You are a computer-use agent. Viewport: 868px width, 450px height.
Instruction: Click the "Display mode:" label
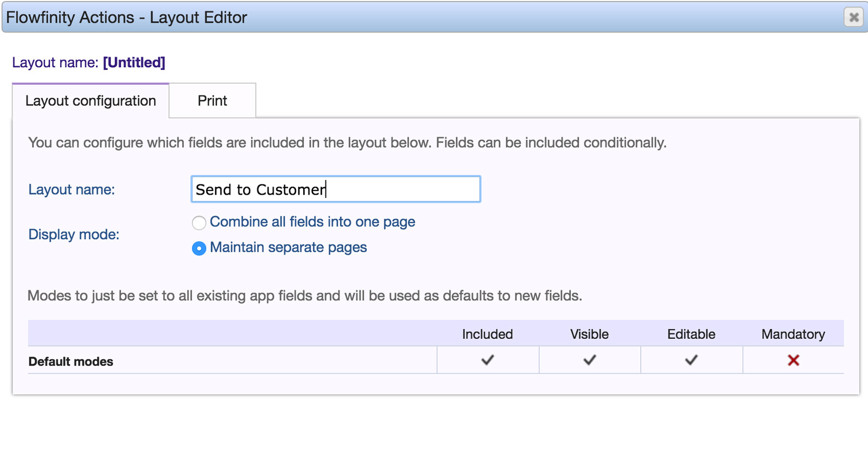click(x=74, y=234)
